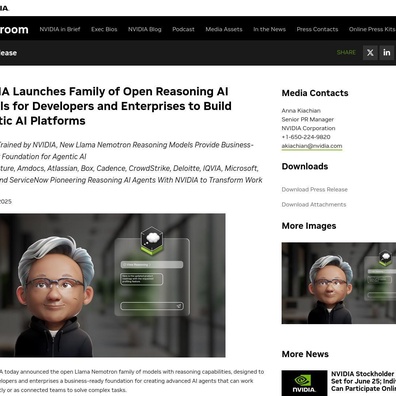Open NVIDIA logo news thumbnail
Image resolution: width=396 pixels, height=396 pixels.
pos(304,383)
